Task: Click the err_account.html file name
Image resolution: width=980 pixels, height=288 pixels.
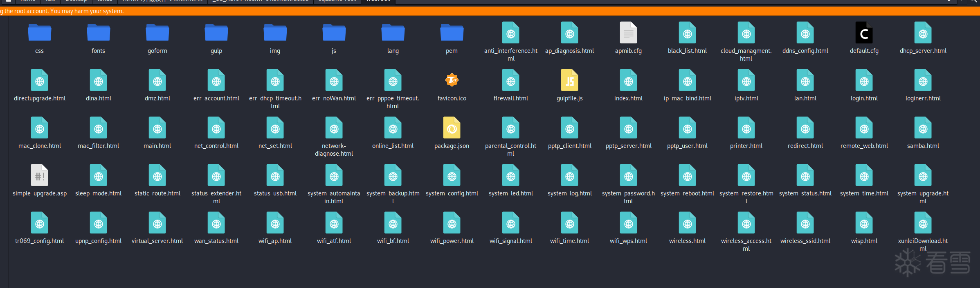Action: coord(216,98)
